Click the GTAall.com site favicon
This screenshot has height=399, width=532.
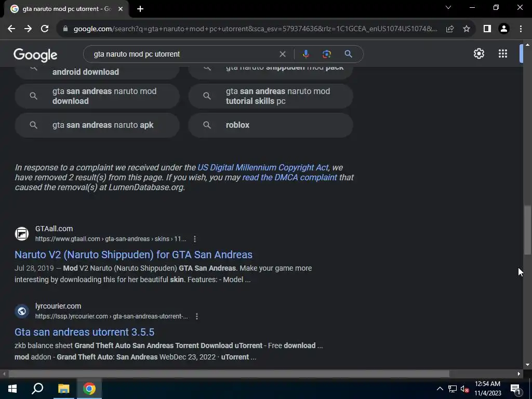coord(22,234)
